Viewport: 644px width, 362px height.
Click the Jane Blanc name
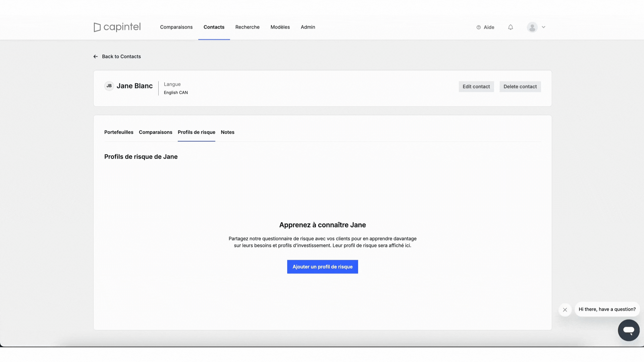(135, 86)
